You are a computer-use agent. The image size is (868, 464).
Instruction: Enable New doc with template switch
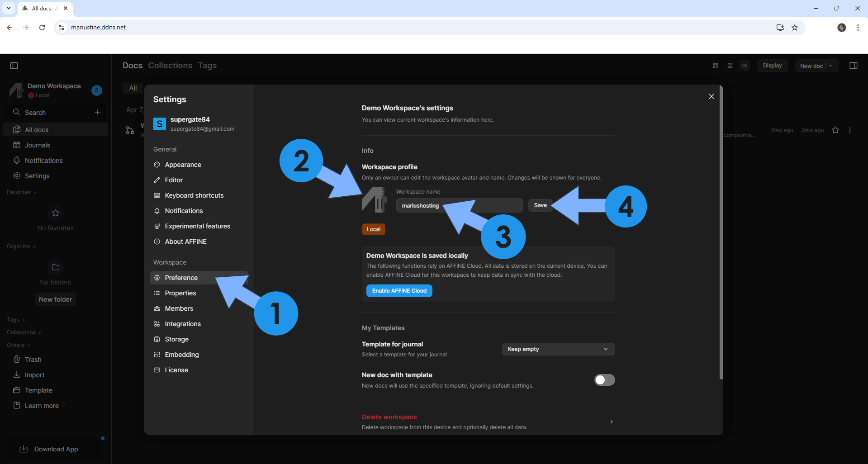604,380
